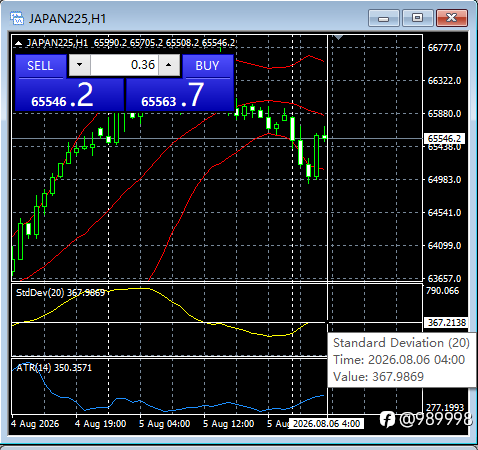Decrease lot volume with down arrow

tap(79, 65)
